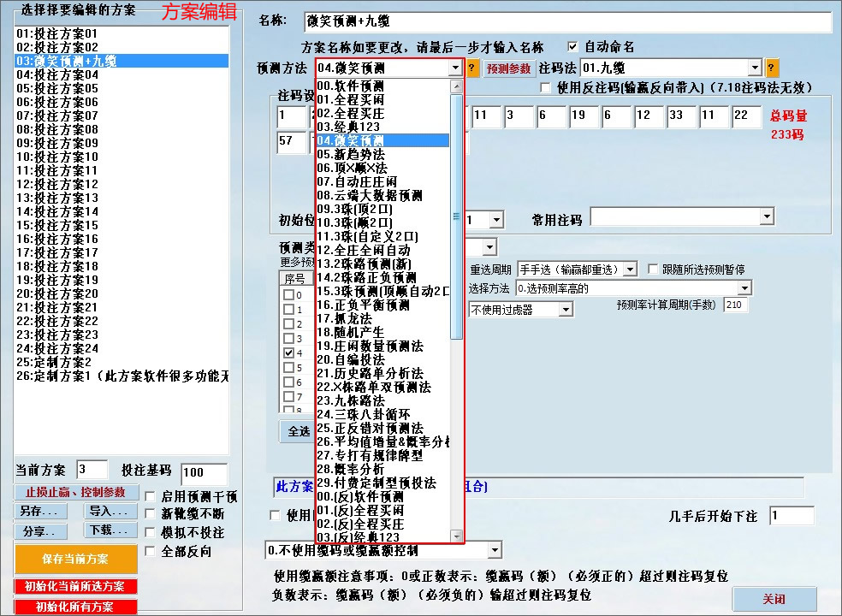Image resolution: width=842 pixels, height=616 pixels.
Task: Open the 重选周期 dropdown
Action: 590,268
